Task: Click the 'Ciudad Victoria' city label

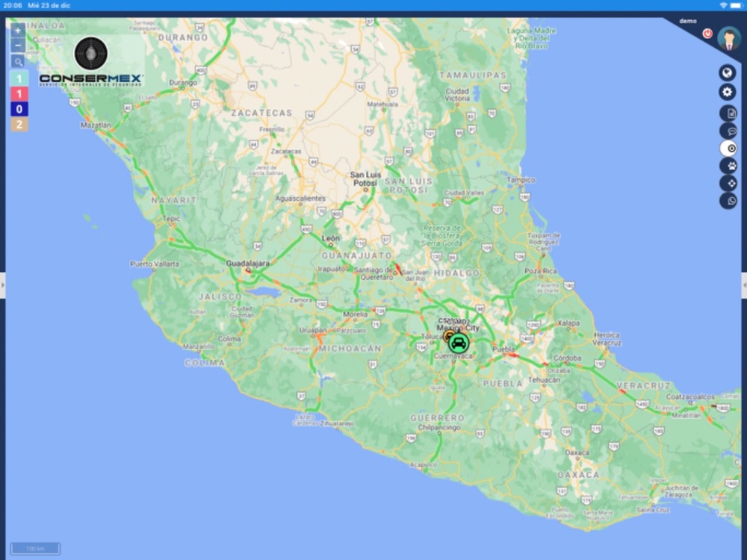Action: pos(457,94)
